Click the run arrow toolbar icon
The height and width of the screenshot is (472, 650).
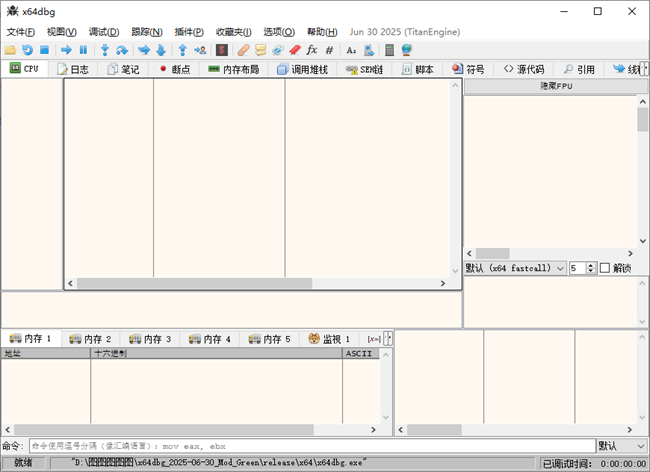point(66,50)
